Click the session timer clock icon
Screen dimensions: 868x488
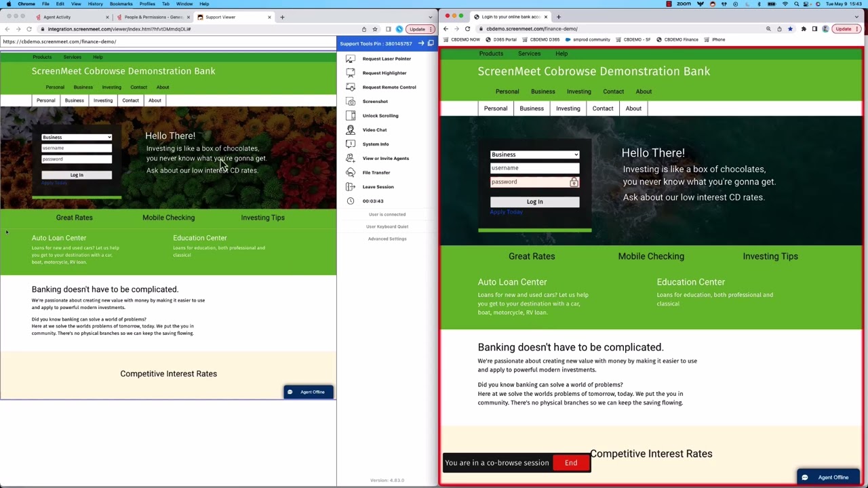[x=350, y=201]
